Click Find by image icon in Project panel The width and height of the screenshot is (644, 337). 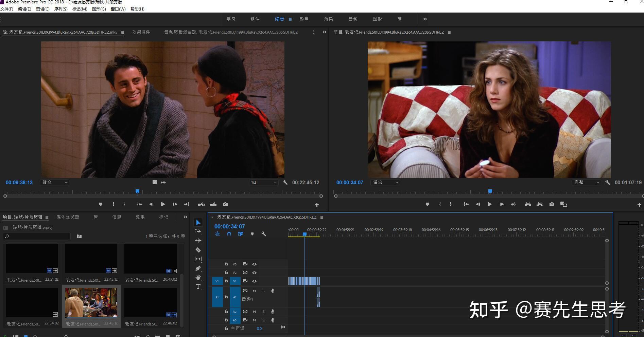click(79, 236)
